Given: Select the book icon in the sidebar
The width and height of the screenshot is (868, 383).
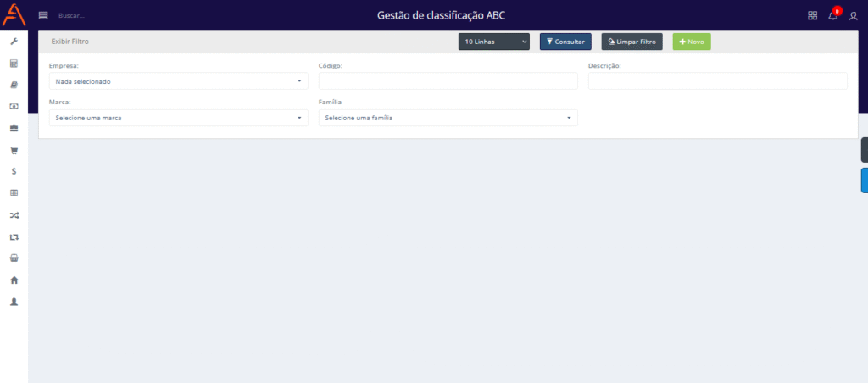Looking at the screenshot, I should (14, 85).
